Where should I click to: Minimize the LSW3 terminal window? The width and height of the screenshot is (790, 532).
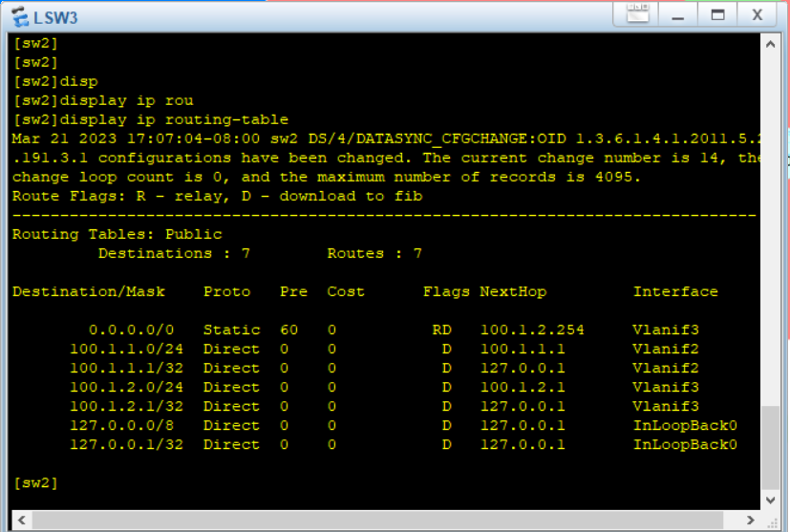pos(677,14)
